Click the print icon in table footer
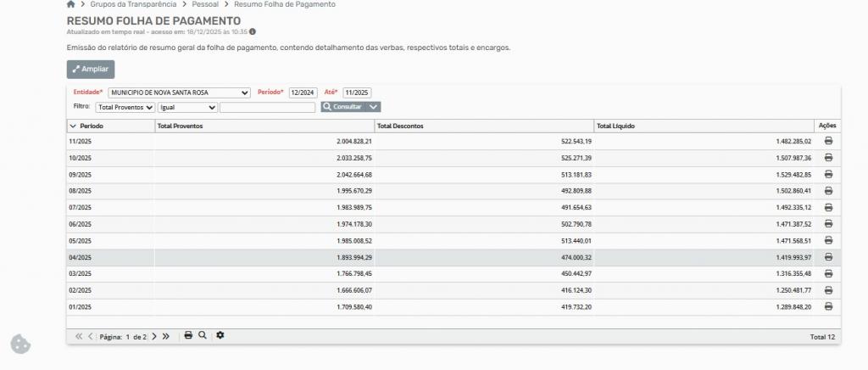The height and width of the screenshot is (370, 868). tap(188, 336)
